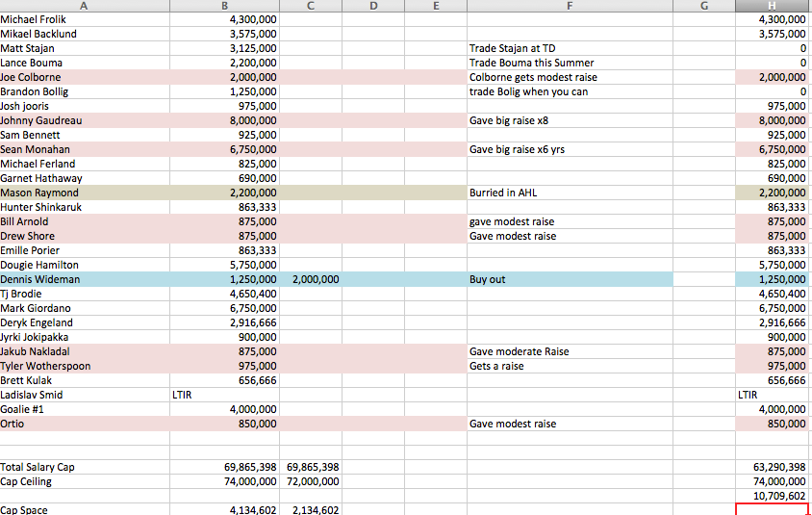Select Wideman's 2,000,000 value in column C
The width and height of the screenshot is (812, 515).
pos(311,280)
